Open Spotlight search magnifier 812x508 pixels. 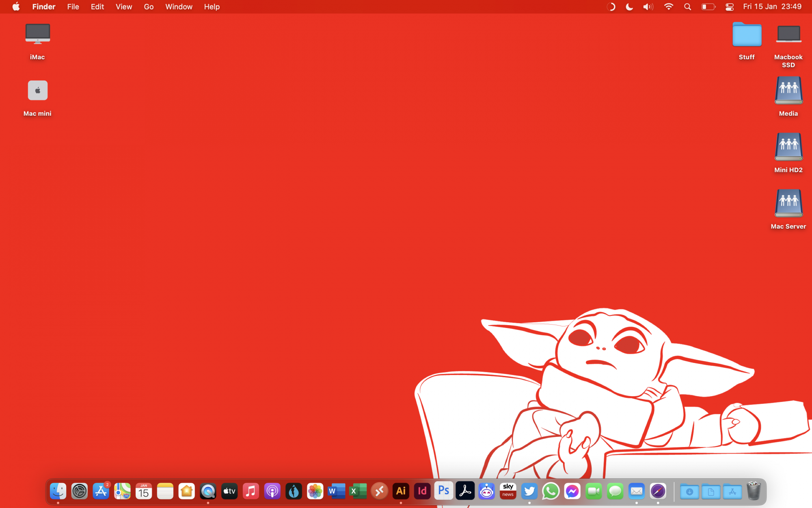click(x=687, y=7)
